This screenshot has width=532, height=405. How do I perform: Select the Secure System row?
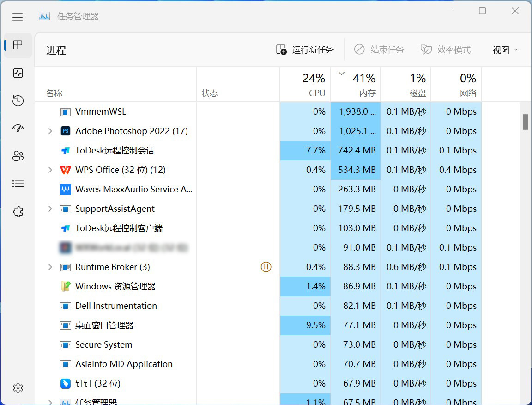(x=258, y=345)
